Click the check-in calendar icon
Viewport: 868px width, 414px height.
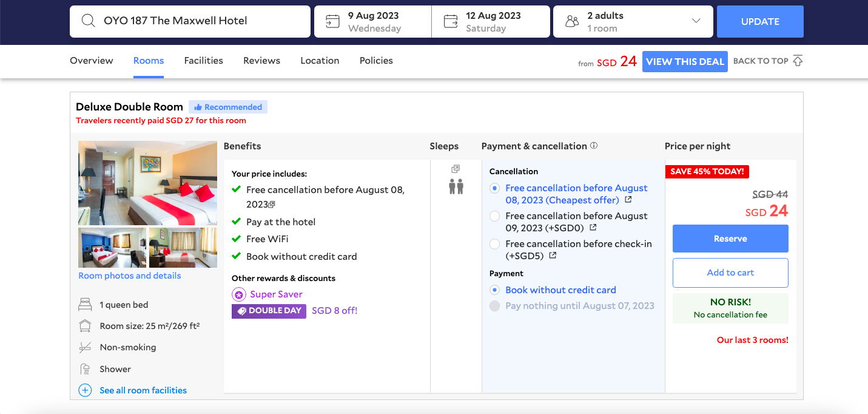tap(332, 22)
